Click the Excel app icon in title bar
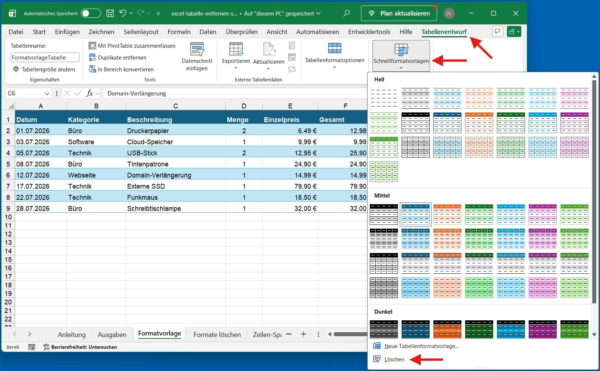The height and width of the screenshot is (371, 600). (12, 13)
